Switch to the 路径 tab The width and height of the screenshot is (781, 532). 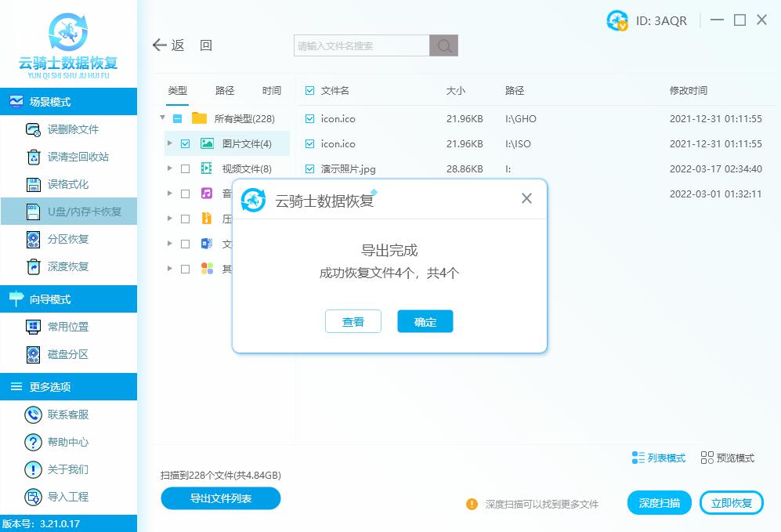(224, 90)
